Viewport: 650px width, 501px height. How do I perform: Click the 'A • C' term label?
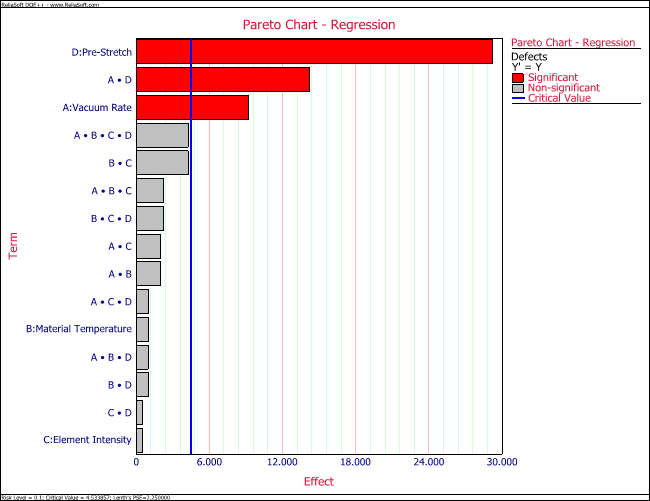(120, 246)
